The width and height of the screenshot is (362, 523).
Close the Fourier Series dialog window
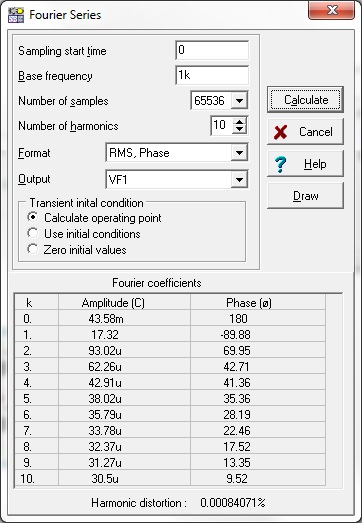click(331, 10)
